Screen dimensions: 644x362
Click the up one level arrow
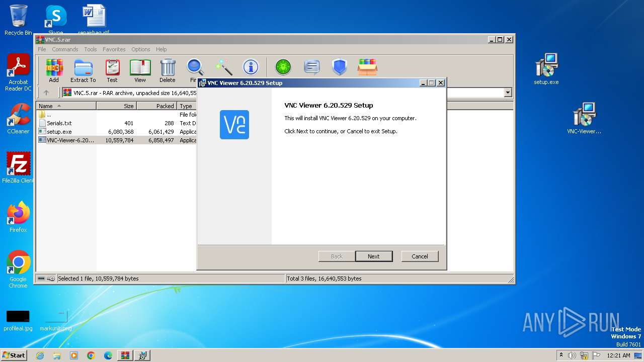point(46,93)
